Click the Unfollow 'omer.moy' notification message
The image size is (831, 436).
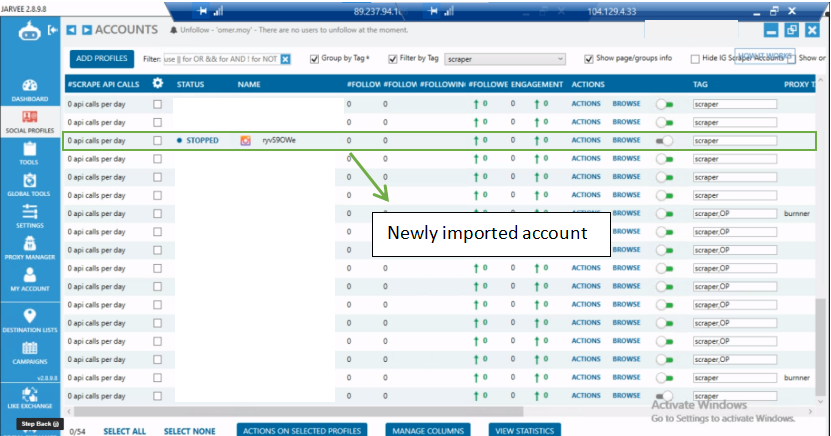(x=294, y=30)
